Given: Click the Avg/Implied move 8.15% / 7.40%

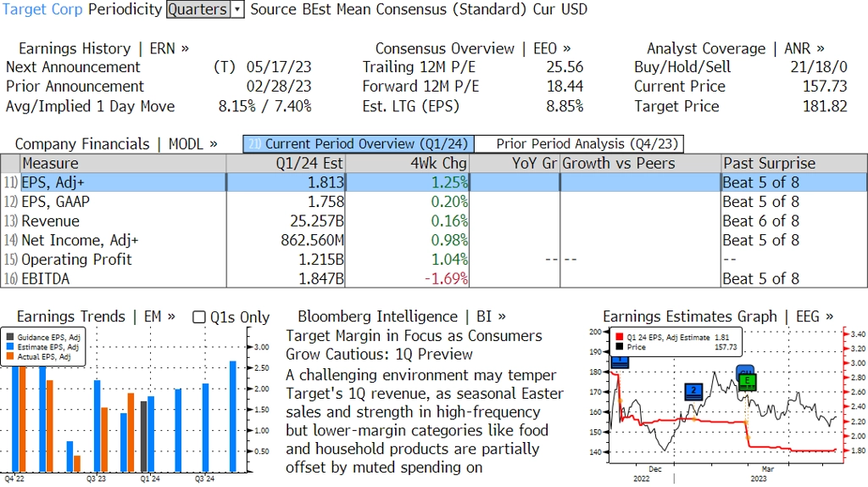Looking at the screenshot, I should 264,106.
